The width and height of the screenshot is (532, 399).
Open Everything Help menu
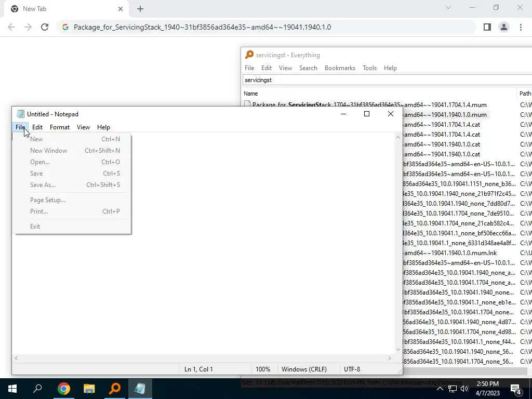point(390,68)
